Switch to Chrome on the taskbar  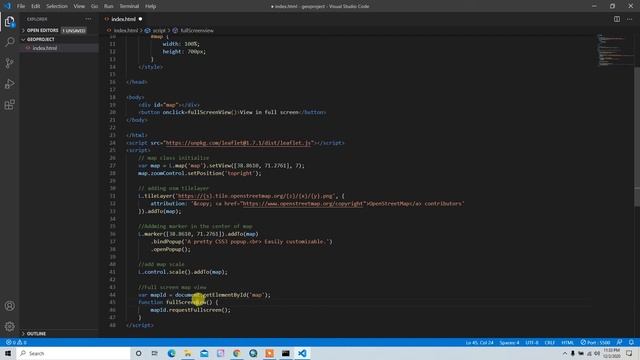pyautogui.click(x=237, y=353)
